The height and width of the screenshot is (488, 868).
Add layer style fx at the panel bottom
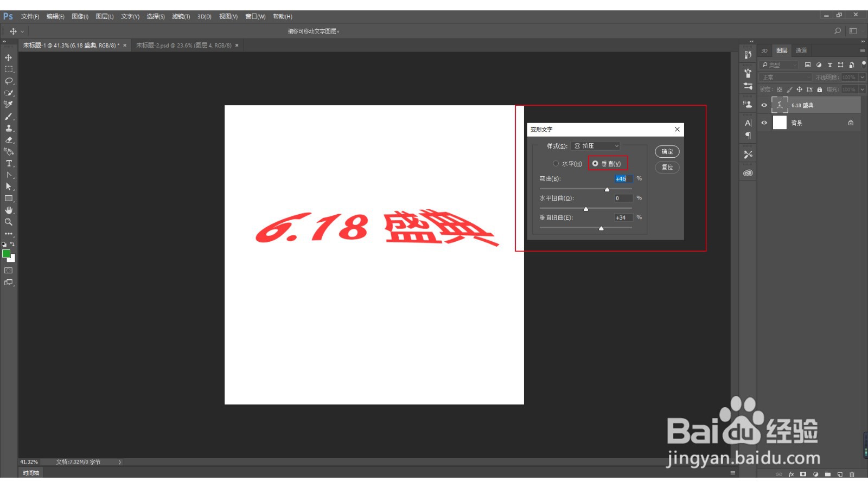pyautogui.click(x=791, y=474)
